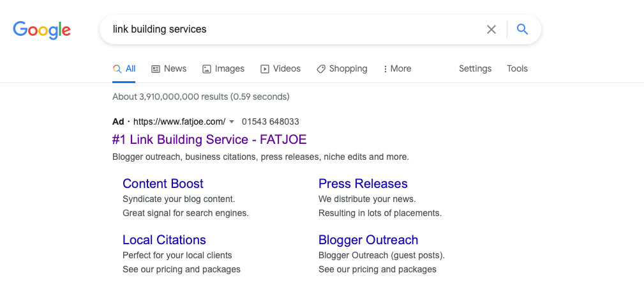Switch to the All results tab
This screenshot has width=644, height=296.
(130, 68)
